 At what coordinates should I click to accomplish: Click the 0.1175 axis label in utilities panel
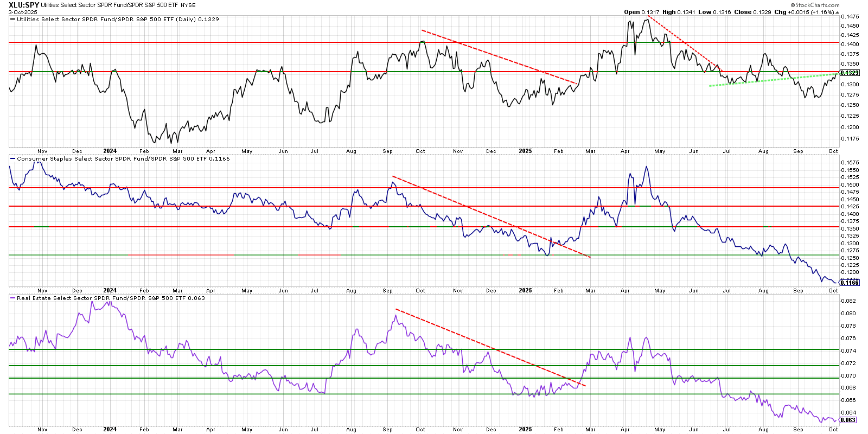[x=850, y=139]
